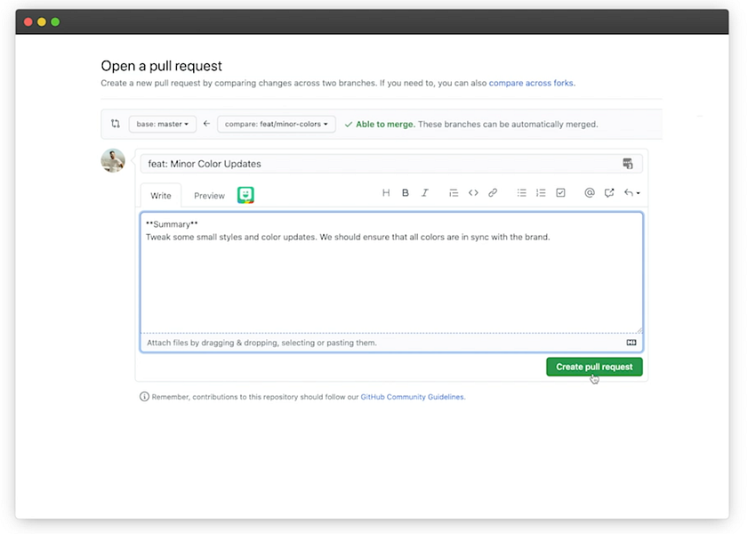The height and width of the screenshot is (534, 756).
Task: Open GitHub Community Guidelines link
Action: click(412, 397)
